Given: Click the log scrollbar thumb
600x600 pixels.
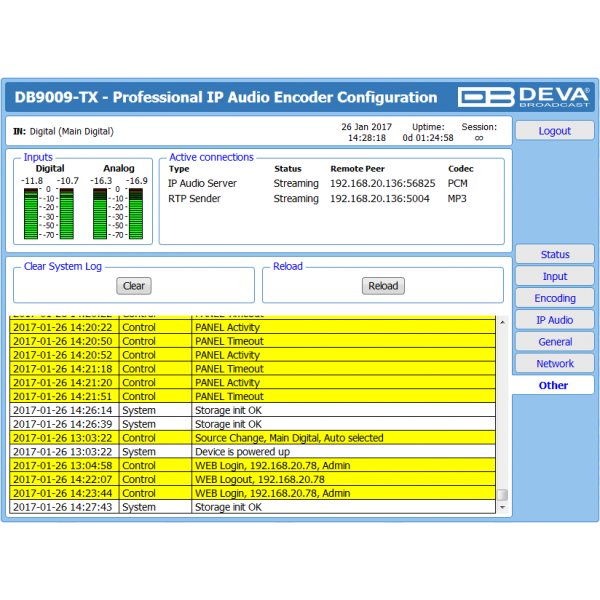Looking at the screenshot, I should (502, 494).
